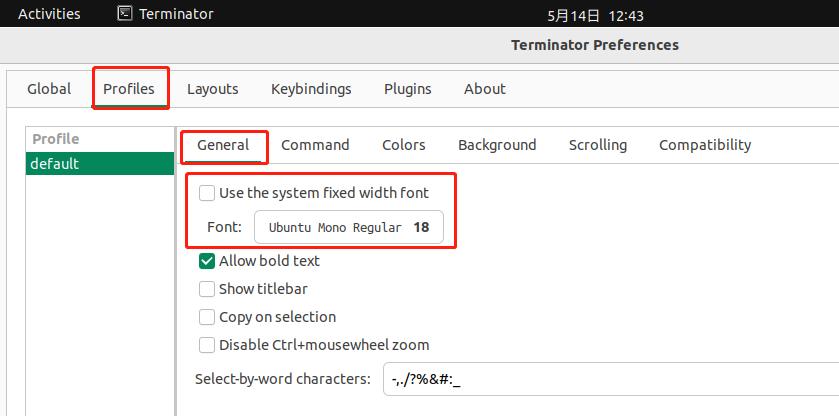Go to the Keybindings tab
839x416 pixels.
tap(311, 89)
